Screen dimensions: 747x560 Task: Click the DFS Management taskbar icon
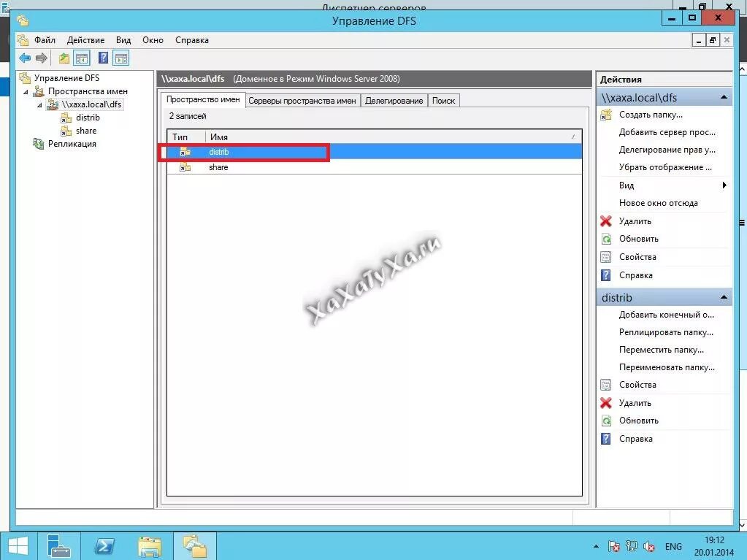tap(195, 545)
